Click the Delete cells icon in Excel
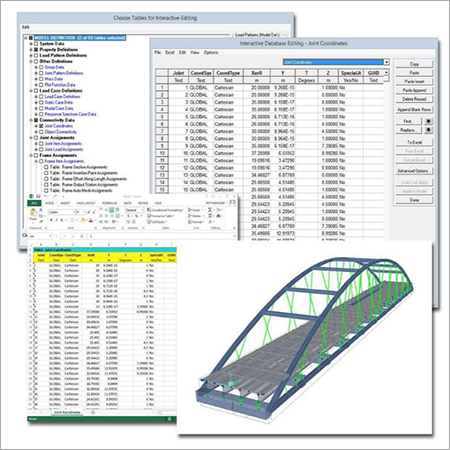The image size is (450, 450). [189, 216]
